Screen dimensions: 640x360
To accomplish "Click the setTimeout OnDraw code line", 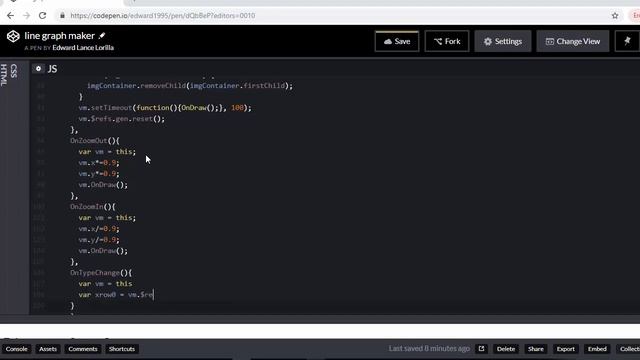I will 165,108.
